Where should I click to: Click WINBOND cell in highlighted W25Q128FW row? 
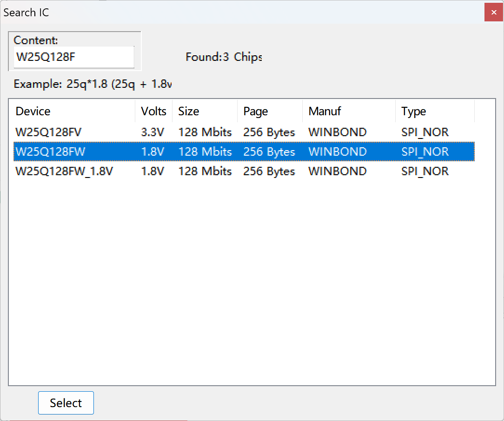pos(338,151)
